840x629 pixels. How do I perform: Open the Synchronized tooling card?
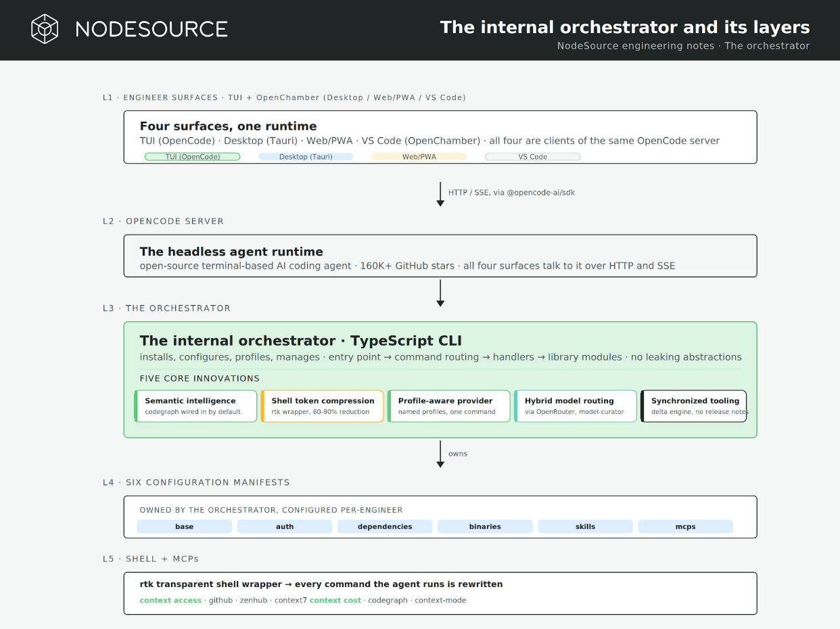point(694,406)
